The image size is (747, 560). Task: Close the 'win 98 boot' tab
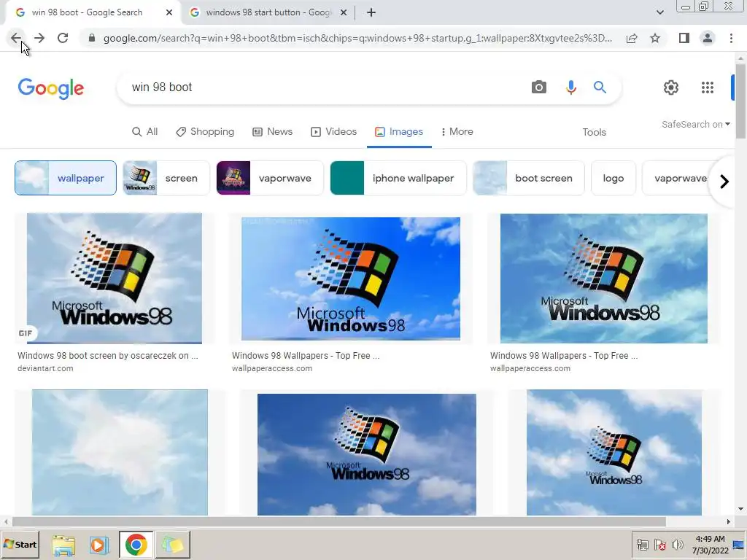tap(169, 13)
